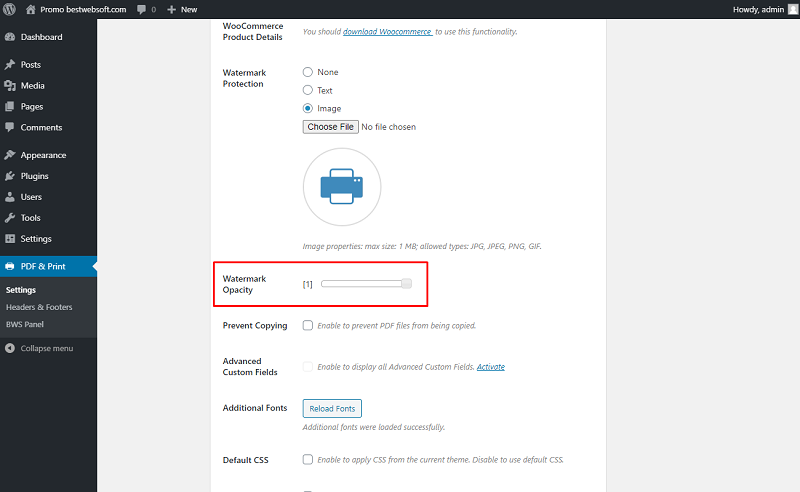Click the Prevent Copying label
The image size is (800, 492).
coord(255,325)
